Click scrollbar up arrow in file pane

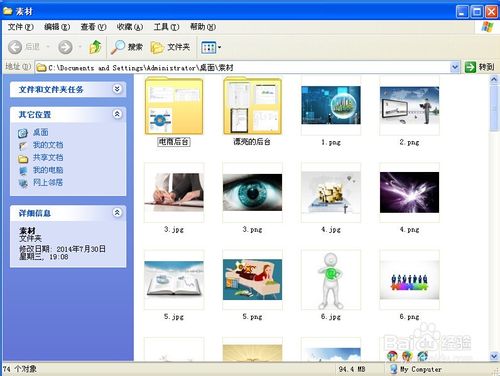pos(494,79)
